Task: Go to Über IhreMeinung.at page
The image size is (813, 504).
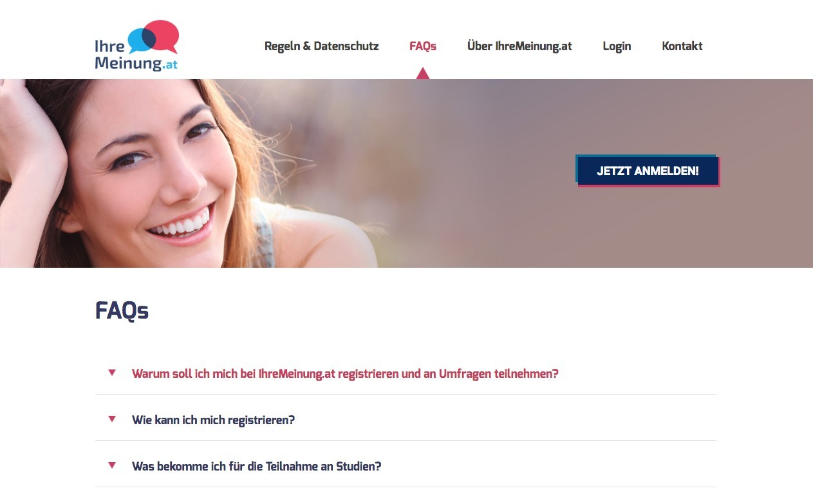Action: (519, 46)
